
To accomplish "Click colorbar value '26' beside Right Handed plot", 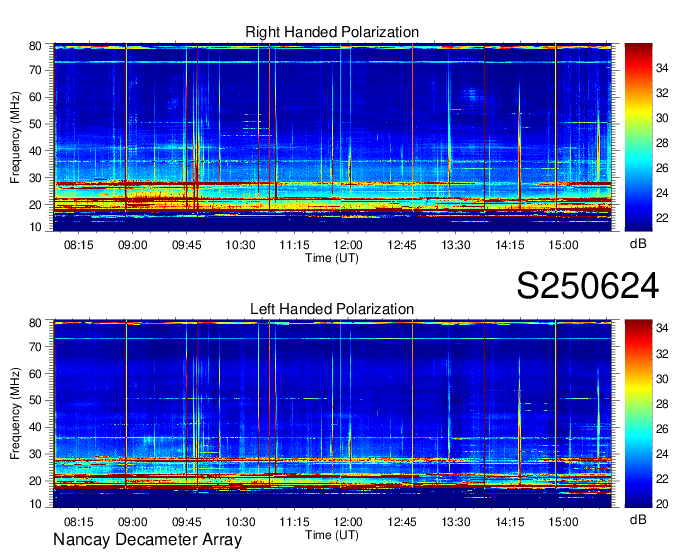I will click(x=662, y=168).
